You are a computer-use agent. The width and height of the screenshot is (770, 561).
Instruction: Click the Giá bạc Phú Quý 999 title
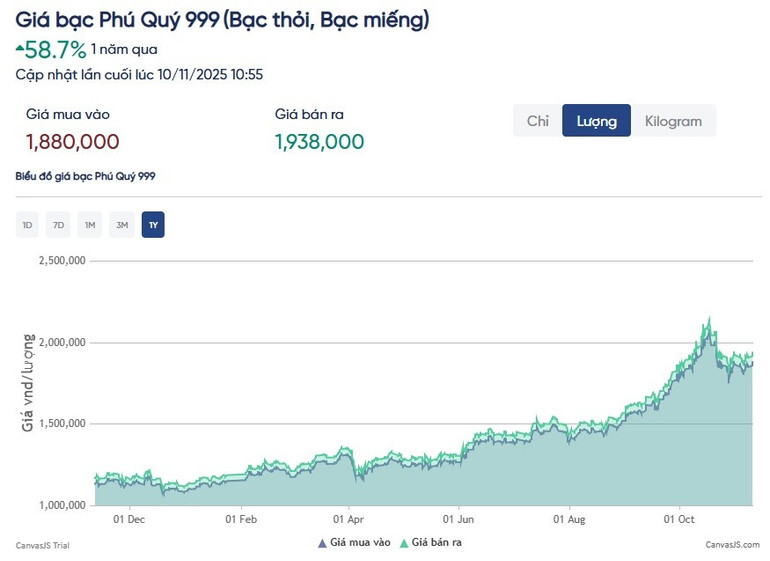click(223, 19)
